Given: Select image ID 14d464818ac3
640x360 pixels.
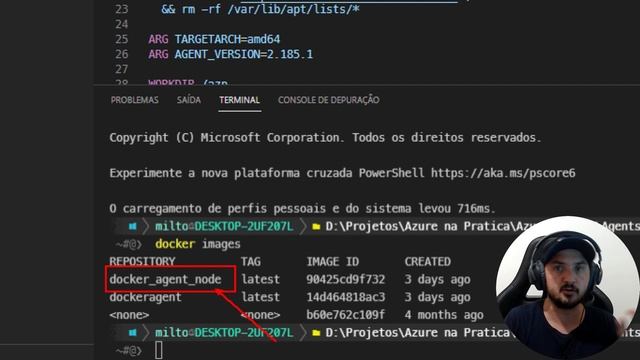Looking at the screenshot, I should coord(345,297).
